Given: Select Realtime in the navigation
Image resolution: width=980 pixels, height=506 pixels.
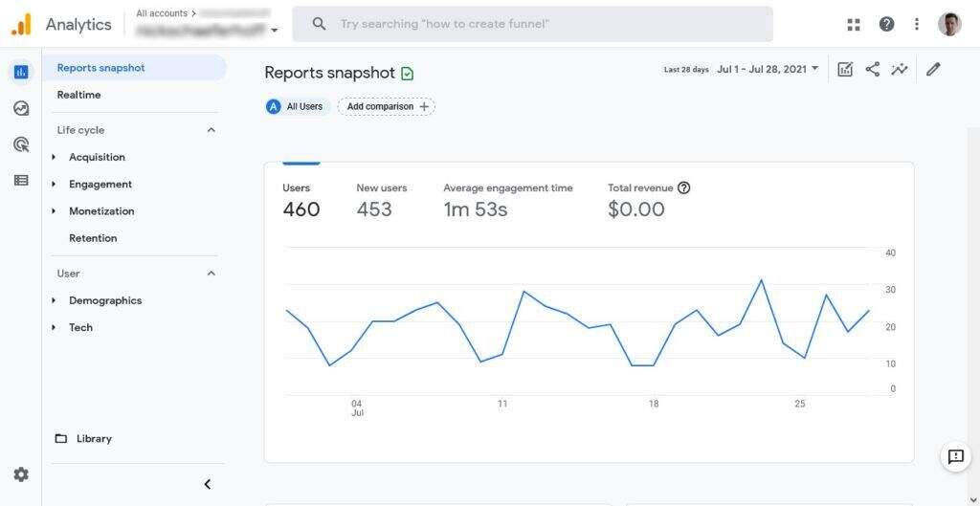Looking at the screenshot, I should pos(78,95).
